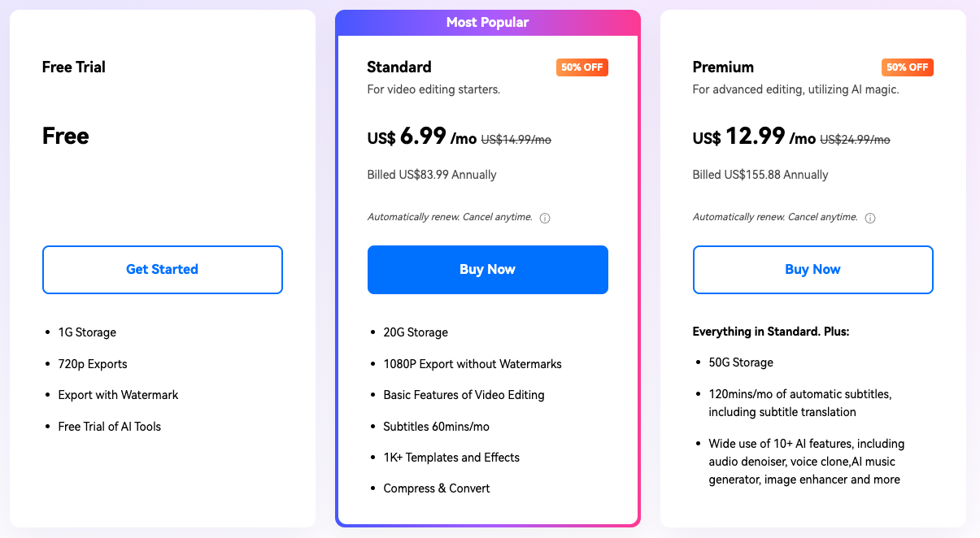This screenshot has width=980, height=538.
Task: Click the 50G Storage feature item
Action: tap(741, 362)
